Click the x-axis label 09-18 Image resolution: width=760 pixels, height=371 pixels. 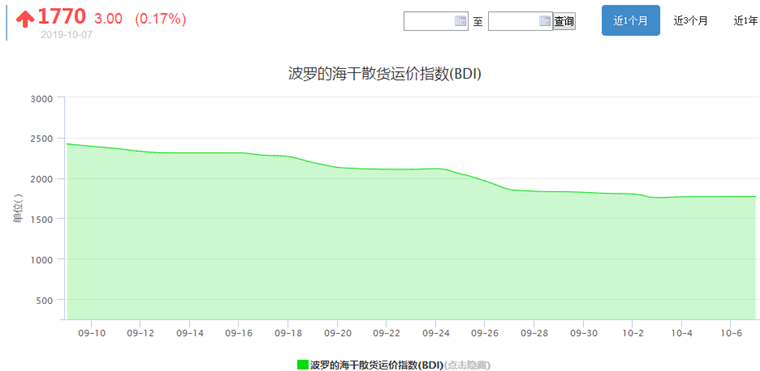(287, 333)
